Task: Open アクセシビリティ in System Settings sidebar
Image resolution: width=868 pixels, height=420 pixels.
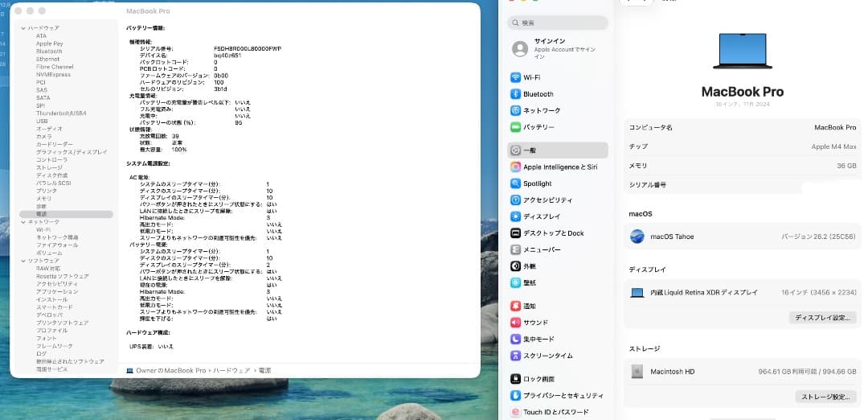Action: (558, 200)
